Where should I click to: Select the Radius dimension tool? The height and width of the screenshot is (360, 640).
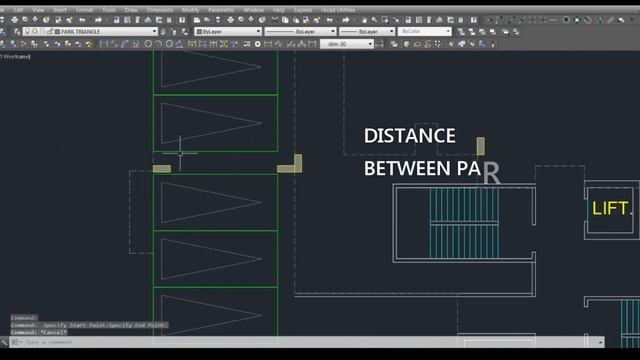[x=148, y=44]
